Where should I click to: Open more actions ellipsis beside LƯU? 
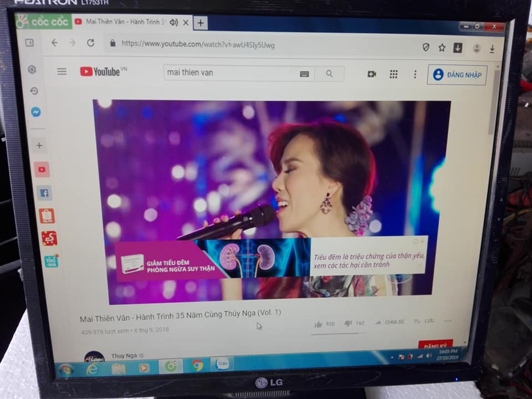[x=448, y=321]
